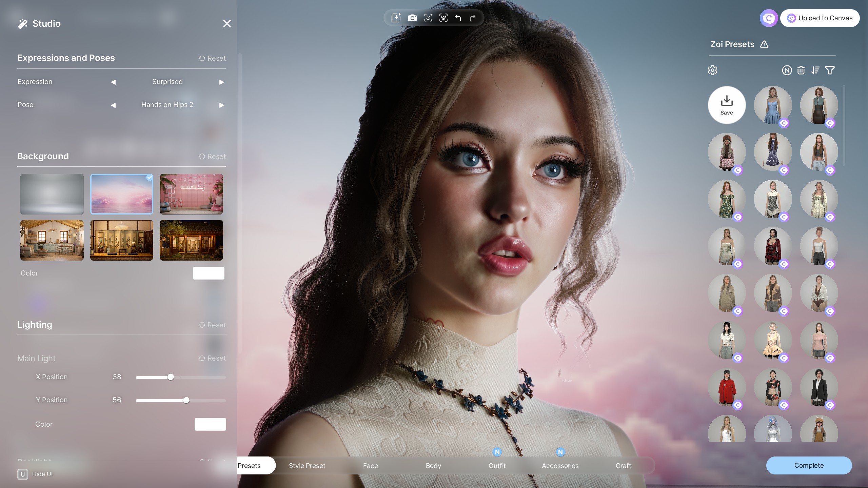Select the red oversized shirt preset
Image resolution: width=868 pixels, height=488 pixels.
coord(727,387)
